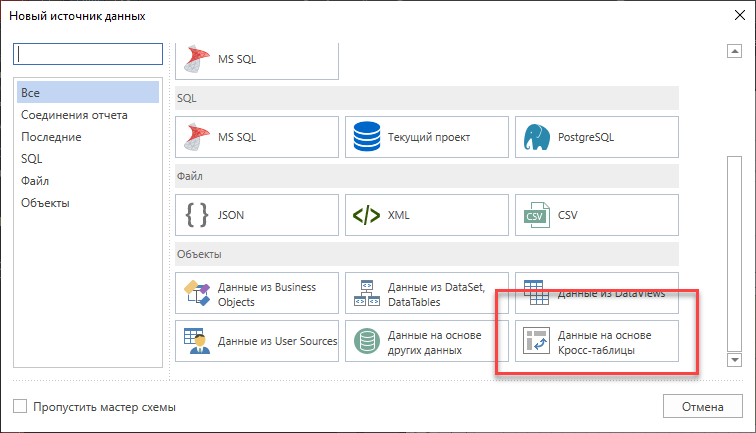
Task: Click Данные на основе других данных icon
Action: (x=366, y=342)
